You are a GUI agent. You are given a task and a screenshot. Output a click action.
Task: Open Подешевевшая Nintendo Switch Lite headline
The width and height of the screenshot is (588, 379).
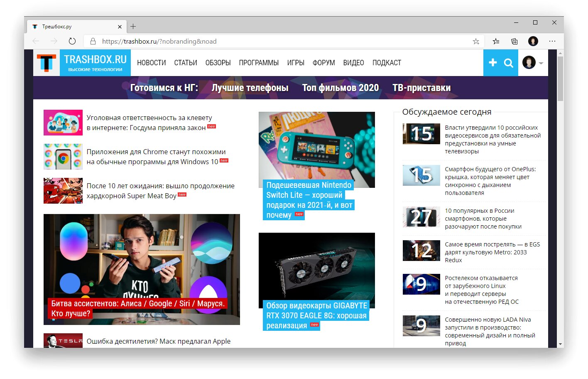[x=309, y=200]
